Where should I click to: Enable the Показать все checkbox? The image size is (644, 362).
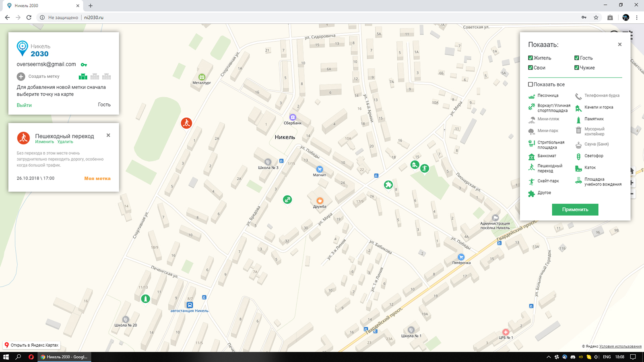[530, 84]
